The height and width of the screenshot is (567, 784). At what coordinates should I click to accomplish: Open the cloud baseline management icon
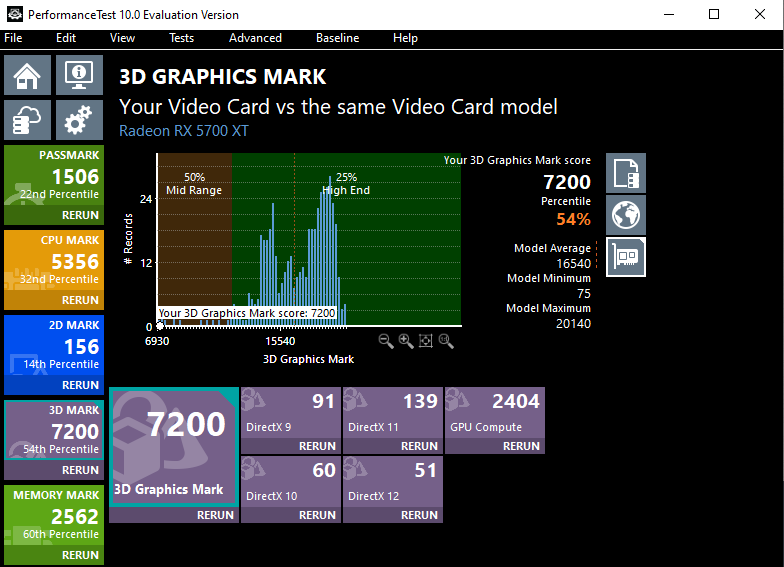tap(28, 120)
